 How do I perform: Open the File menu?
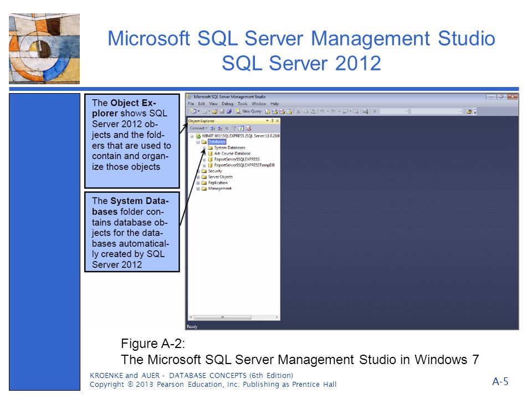(191, 104)
